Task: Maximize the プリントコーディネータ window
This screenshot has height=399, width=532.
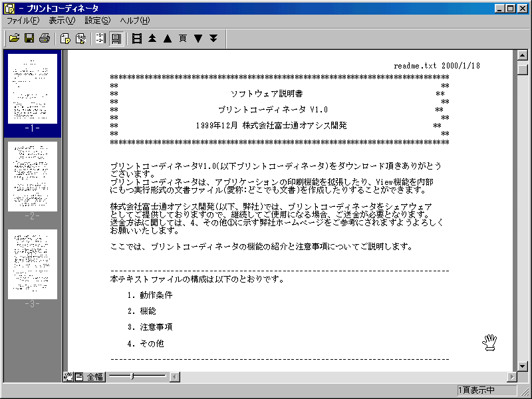Action: click(510, 8)
